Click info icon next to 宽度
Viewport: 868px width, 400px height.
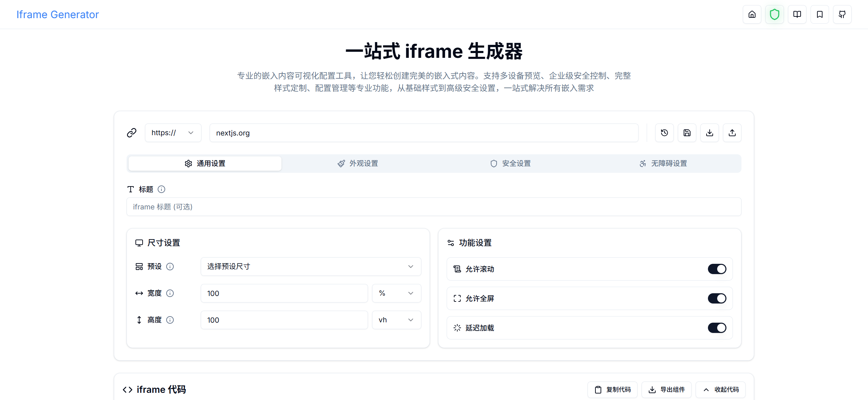[170, 293]
